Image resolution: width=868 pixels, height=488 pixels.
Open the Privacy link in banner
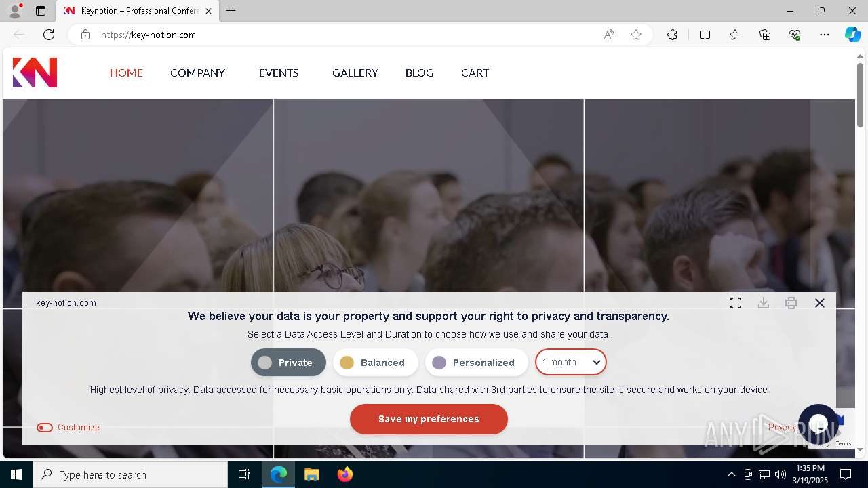(782, 427)
